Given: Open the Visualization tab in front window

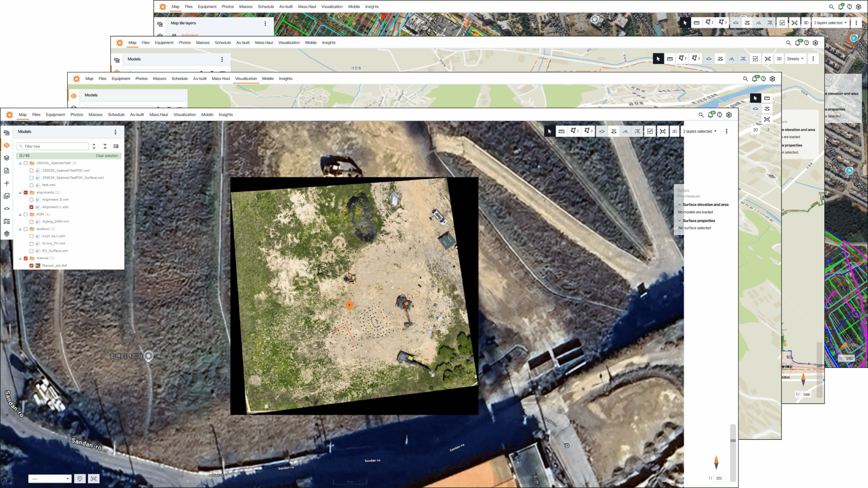Looking at the screenshot, I should coord(184,115).
